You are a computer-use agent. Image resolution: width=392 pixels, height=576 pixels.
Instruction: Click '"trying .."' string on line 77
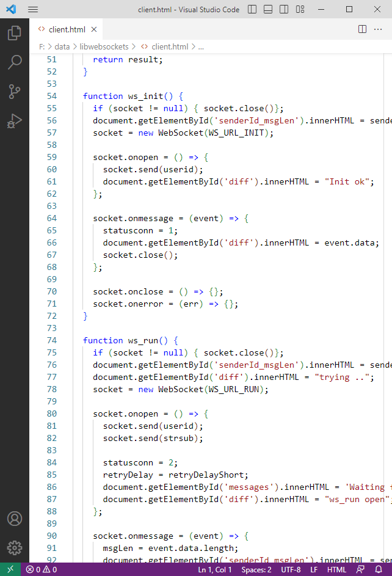342,377
